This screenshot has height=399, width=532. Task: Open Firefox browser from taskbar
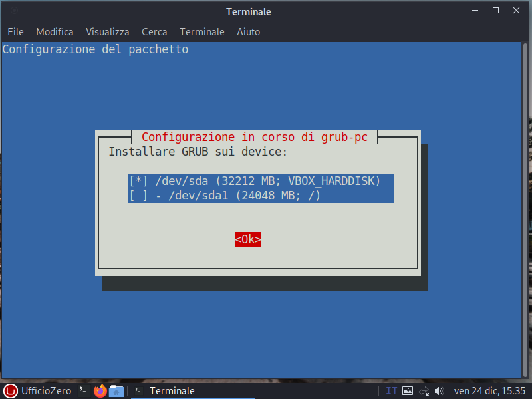coord(100,391)
